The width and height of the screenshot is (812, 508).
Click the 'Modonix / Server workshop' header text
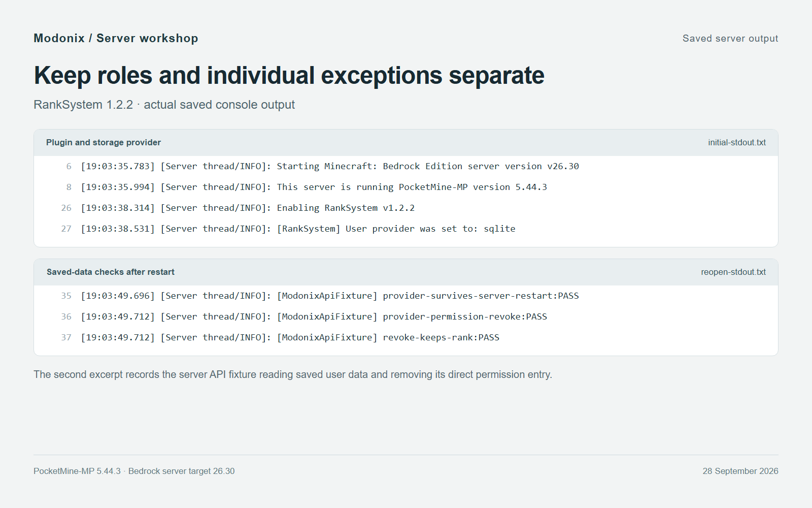(116, 39)
